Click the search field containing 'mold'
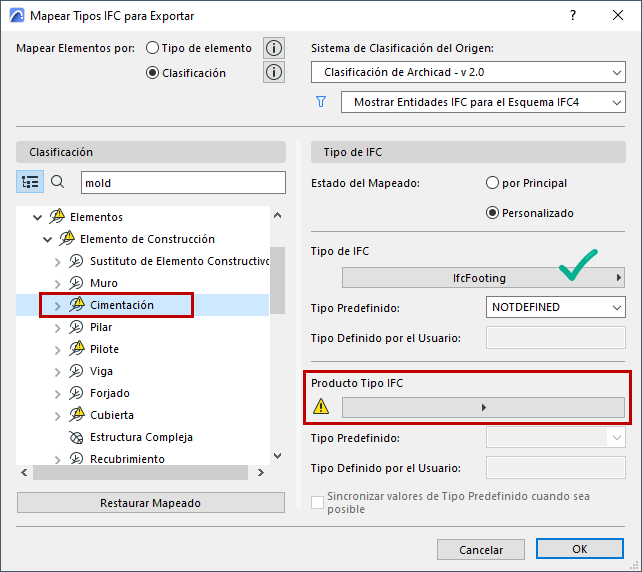Screen dimensions: 642x572 pyautogui.click(x=175, y=182)
